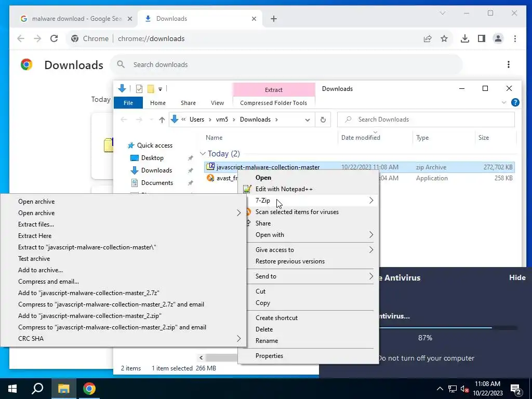
Task: Open the Explorer View ribbon tab
Action: point(217,103)
